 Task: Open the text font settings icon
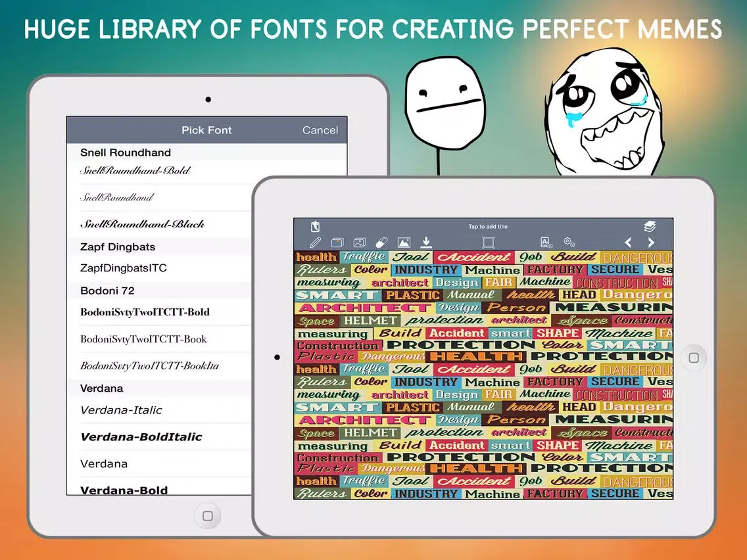point(546,243)
